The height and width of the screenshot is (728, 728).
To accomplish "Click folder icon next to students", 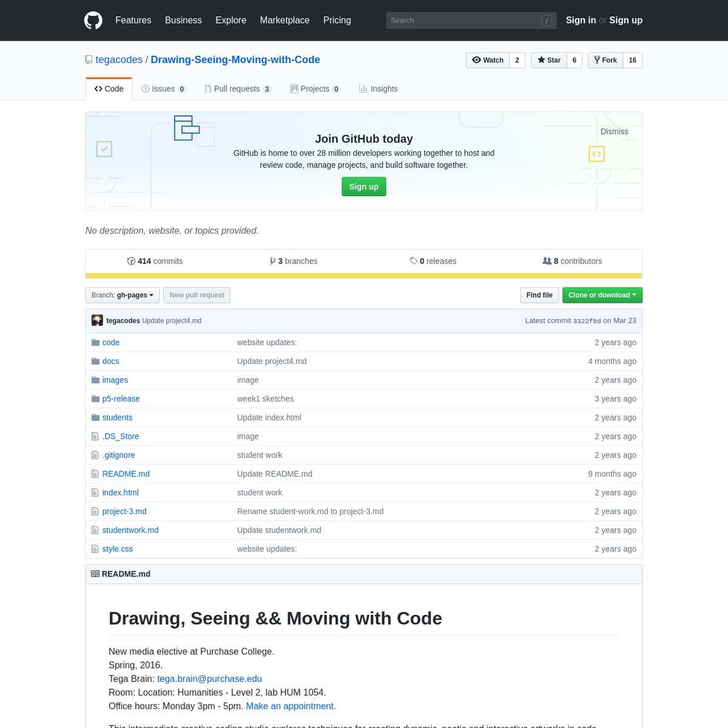I will (95, 417).
